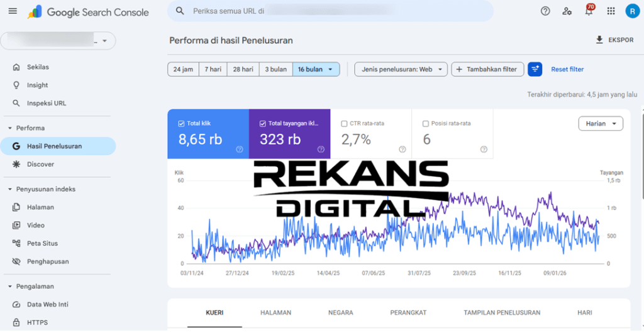Enable the Posisi rata-rata checkbox
This screenshot has width=644, height=333.
(426, 123)
